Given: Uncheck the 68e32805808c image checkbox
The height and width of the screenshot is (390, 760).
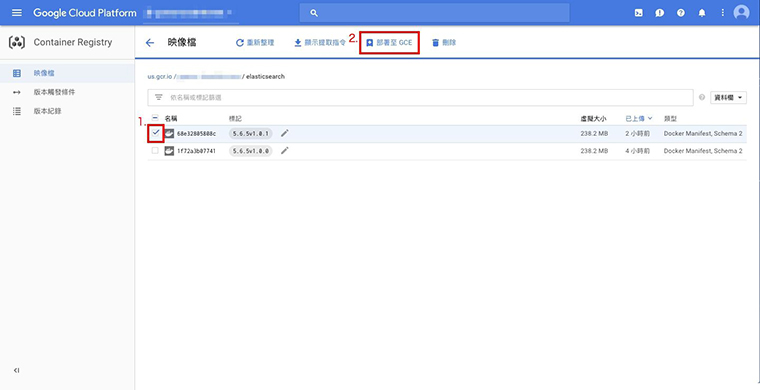Looking at the screenshot, I should coord(156,133).
